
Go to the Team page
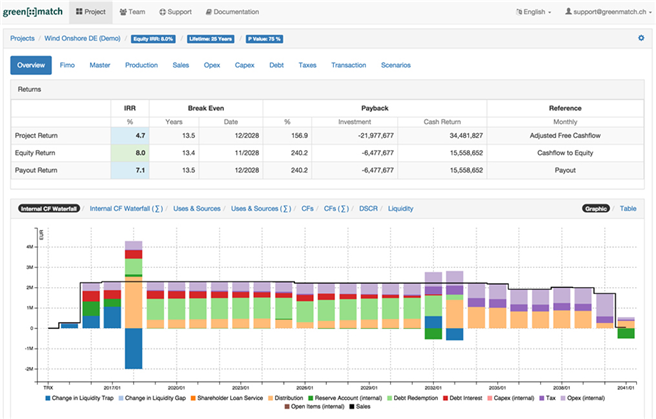[x=131, y=12]
